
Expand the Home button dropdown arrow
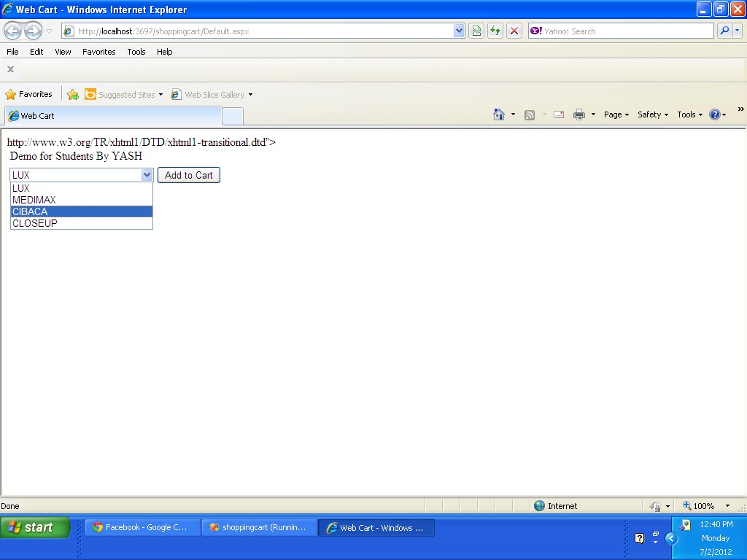pyautogui.click(x=513, y=114)
